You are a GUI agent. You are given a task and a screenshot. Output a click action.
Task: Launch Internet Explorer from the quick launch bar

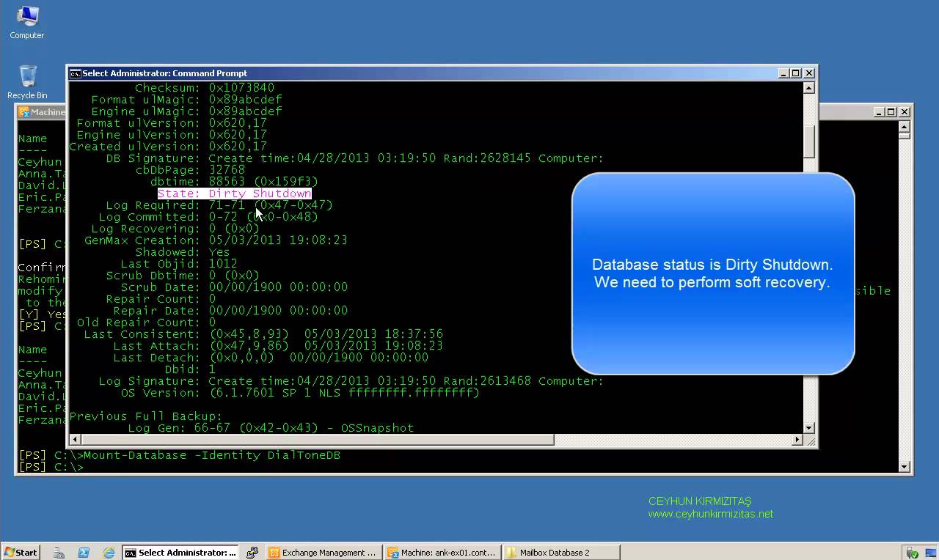coord(109,552)
